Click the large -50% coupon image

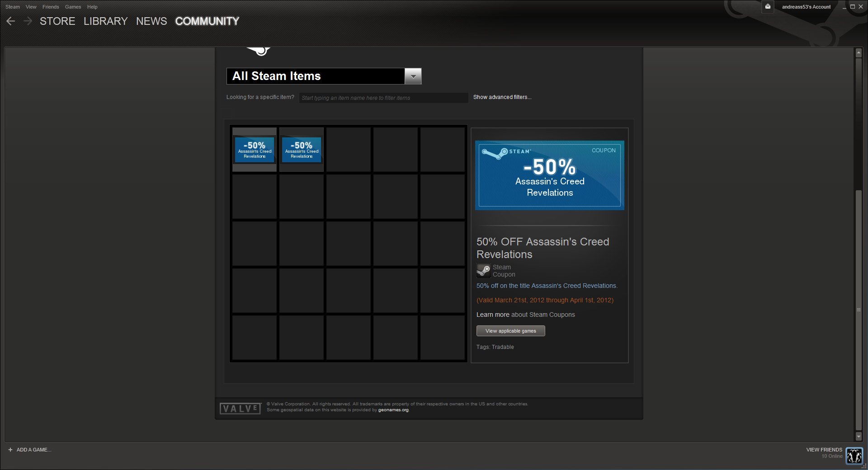click(550, 175)
